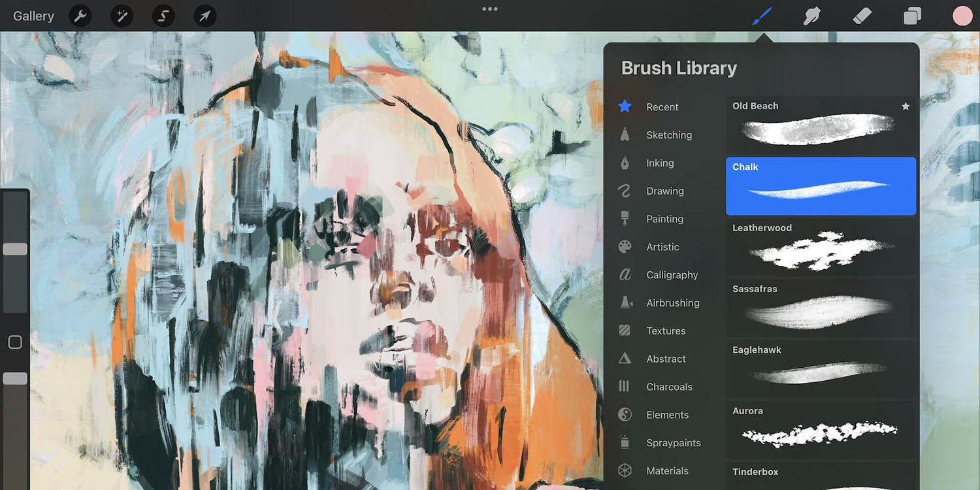Open the Calligraphy brush category
This screenshot has height=490, width=980.
tap(670, 274)
